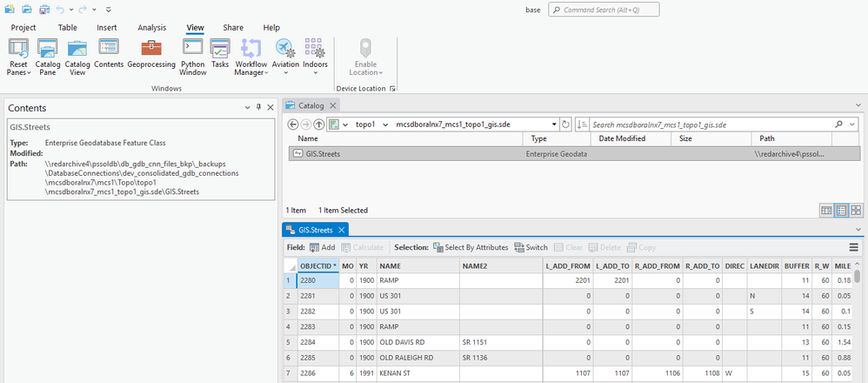Launch the Python Window

point(192,57)
